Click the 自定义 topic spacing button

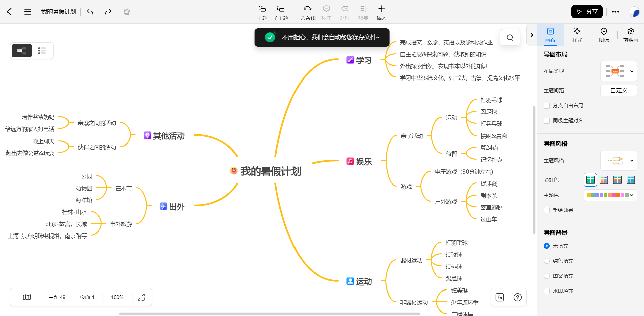click(619, 90)
